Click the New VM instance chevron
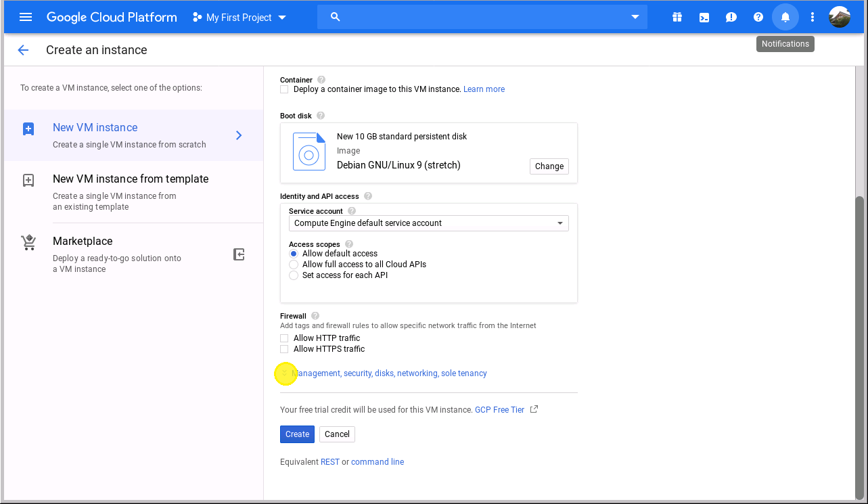868x504 pixels. (239, 135)
